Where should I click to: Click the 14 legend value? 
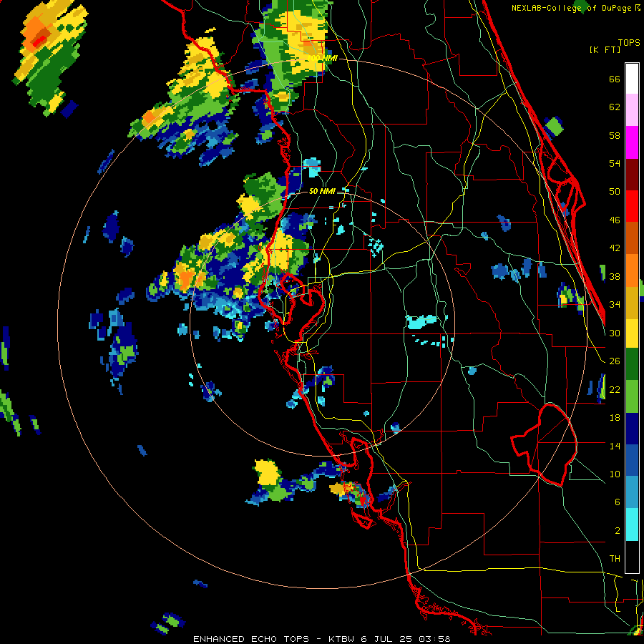click(x=615, y=446)
